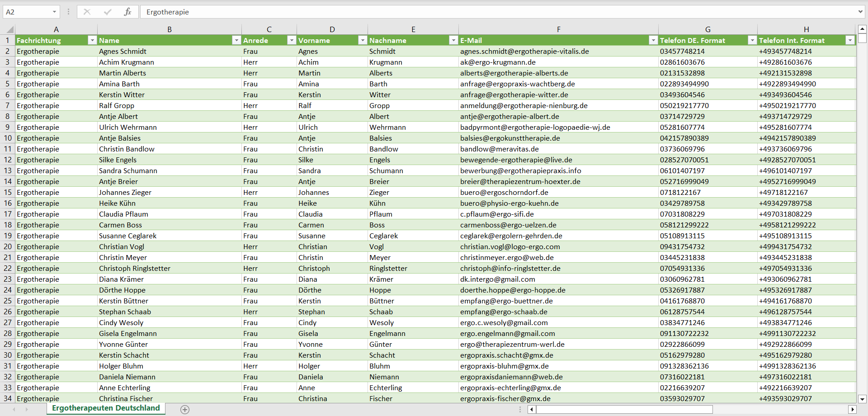
Task: Click cell with name Agnes Schmidt
Action: (170, 51)
